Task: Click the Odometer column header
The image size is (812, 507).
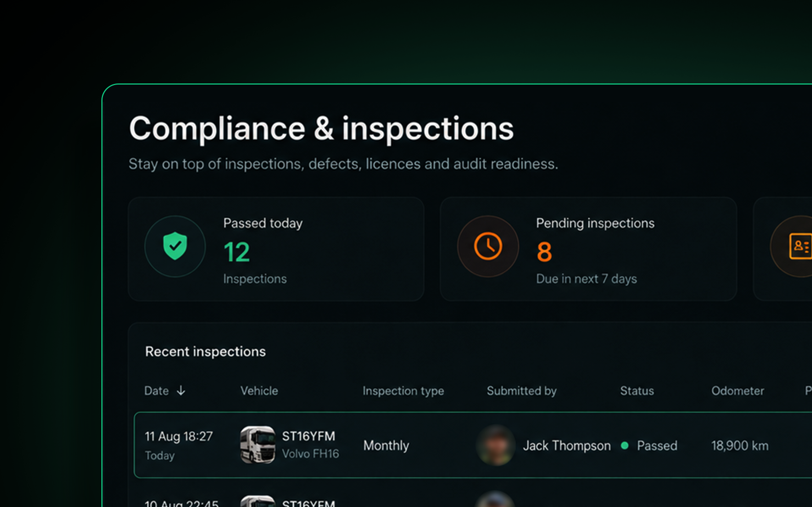Action: click(x=738, y=391)
